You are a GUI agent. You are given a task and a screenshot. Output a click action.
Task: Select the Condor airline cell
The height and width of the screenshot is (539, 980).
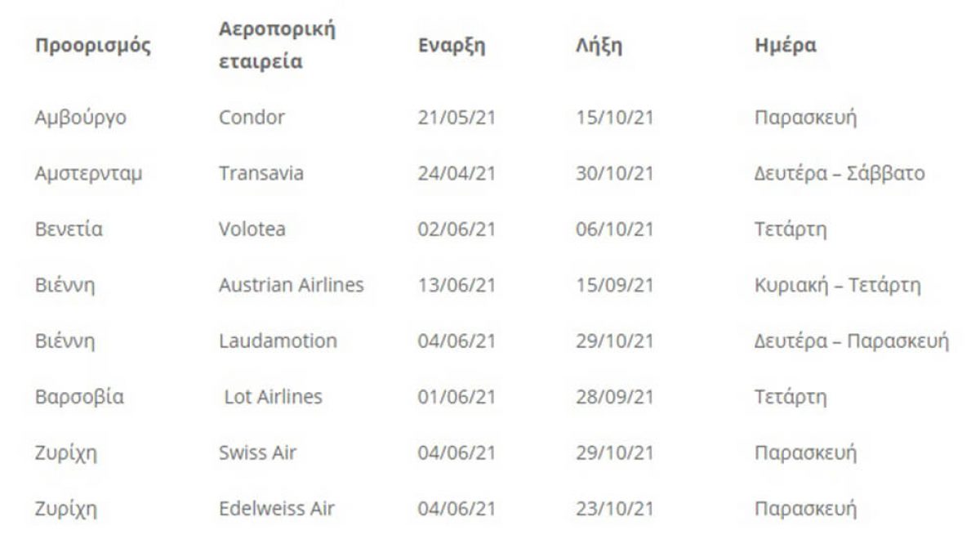[x=252, y=118]
